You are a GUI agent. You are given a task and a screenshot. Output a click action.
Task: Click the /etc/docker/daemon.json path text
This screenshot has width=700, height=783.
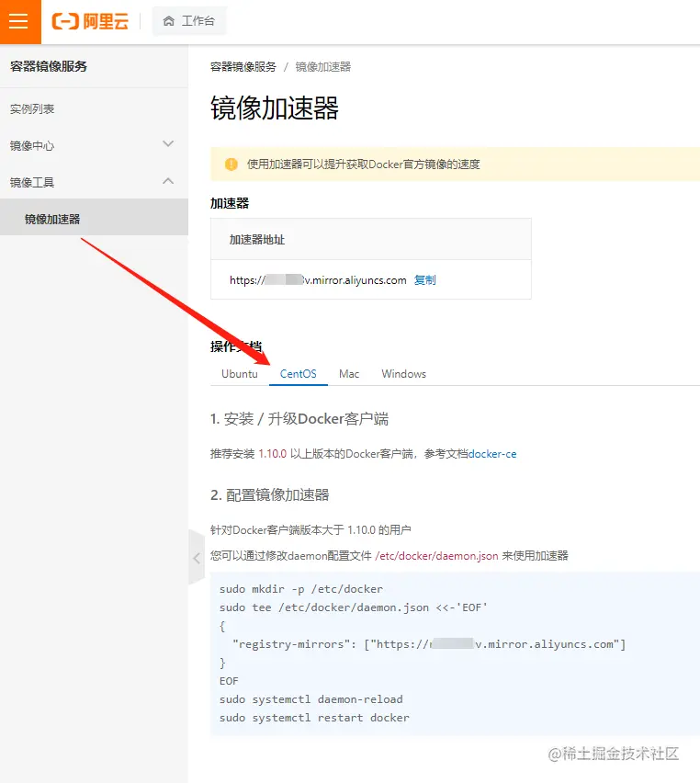[x=436, y=556]
